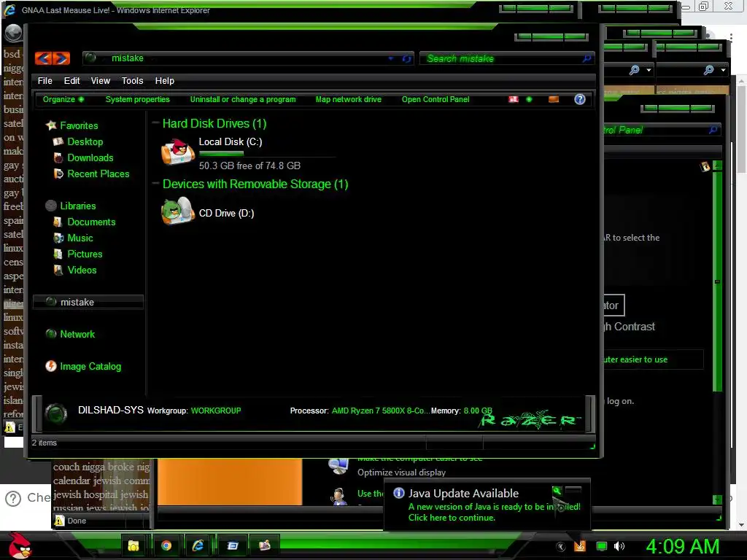Open Chrome from the taskbar
747x560 pixels.
[x=166, y=545]
